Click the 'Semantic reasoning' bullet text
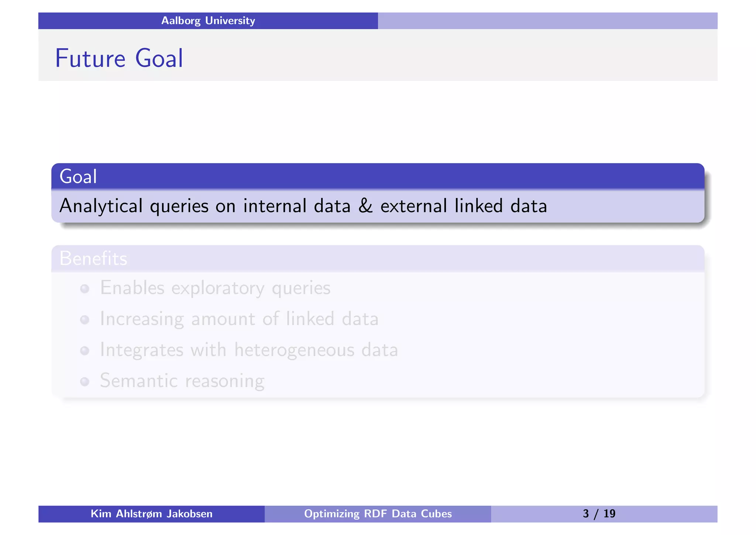This screenshot has height=535, width=756. [182, 381]
